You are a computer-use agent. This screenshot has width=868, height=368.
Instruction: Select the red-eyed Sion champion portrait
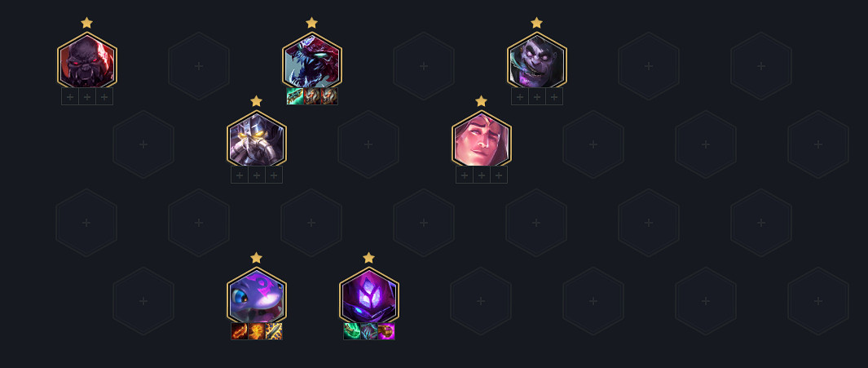87,60
